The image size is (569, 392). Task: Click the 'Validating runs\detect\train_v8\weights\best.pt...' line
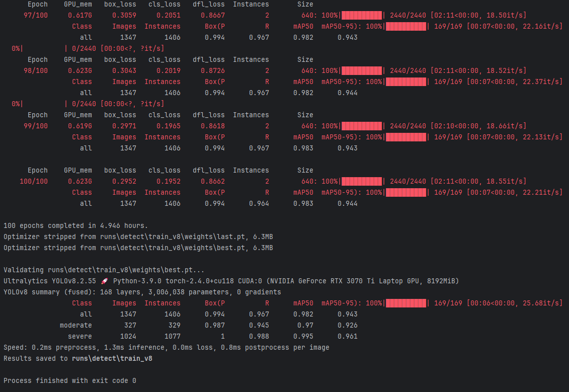click(104, 270)
